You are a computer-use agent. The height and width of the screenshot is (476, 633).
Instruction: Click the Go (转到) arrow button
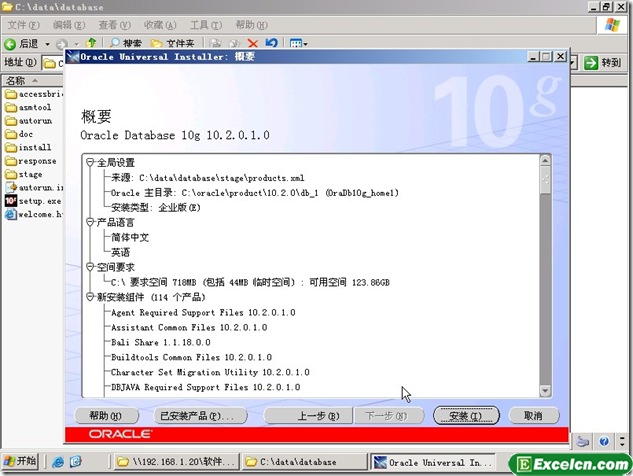591,63
